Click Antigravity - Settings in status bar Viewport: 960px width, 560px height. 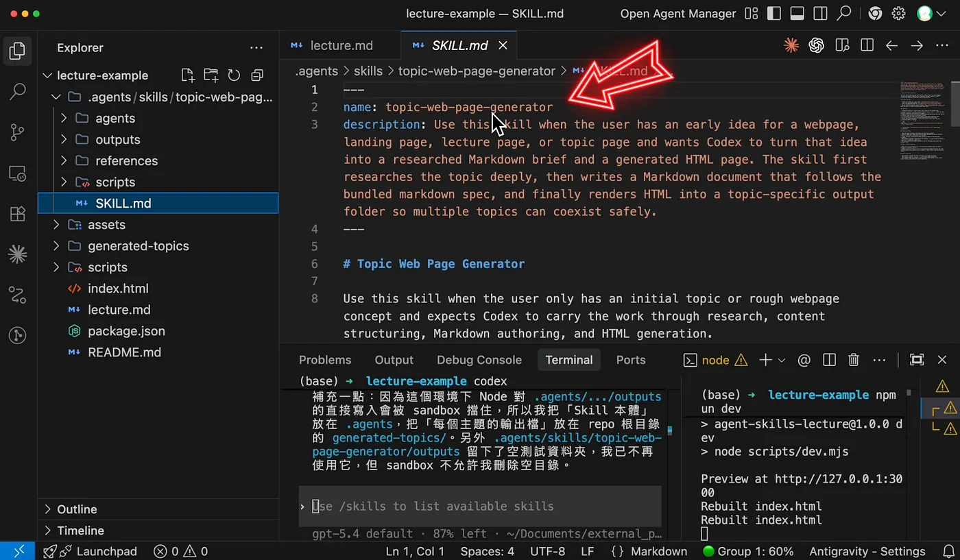click(867, 551)
